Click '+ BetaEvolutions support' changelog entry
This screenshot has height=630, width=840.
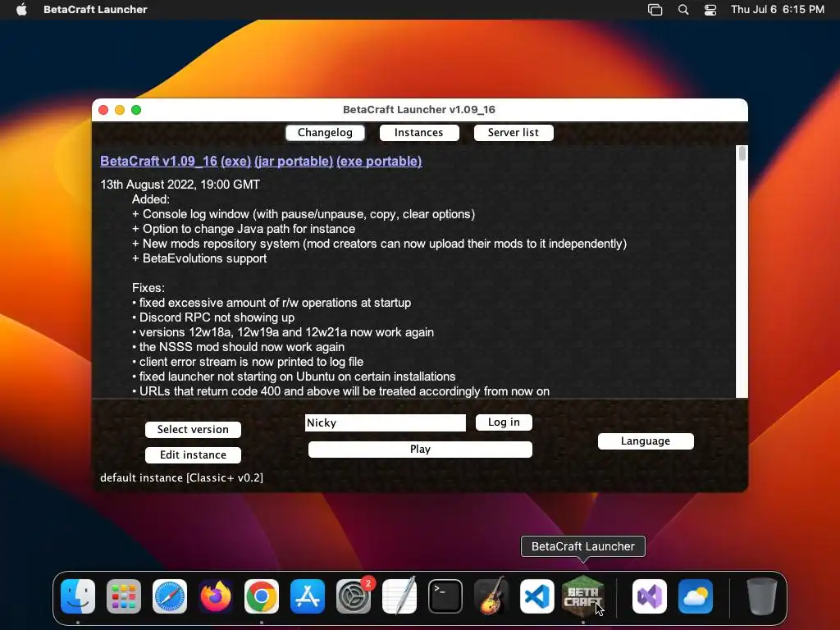[x=199, y=258]
